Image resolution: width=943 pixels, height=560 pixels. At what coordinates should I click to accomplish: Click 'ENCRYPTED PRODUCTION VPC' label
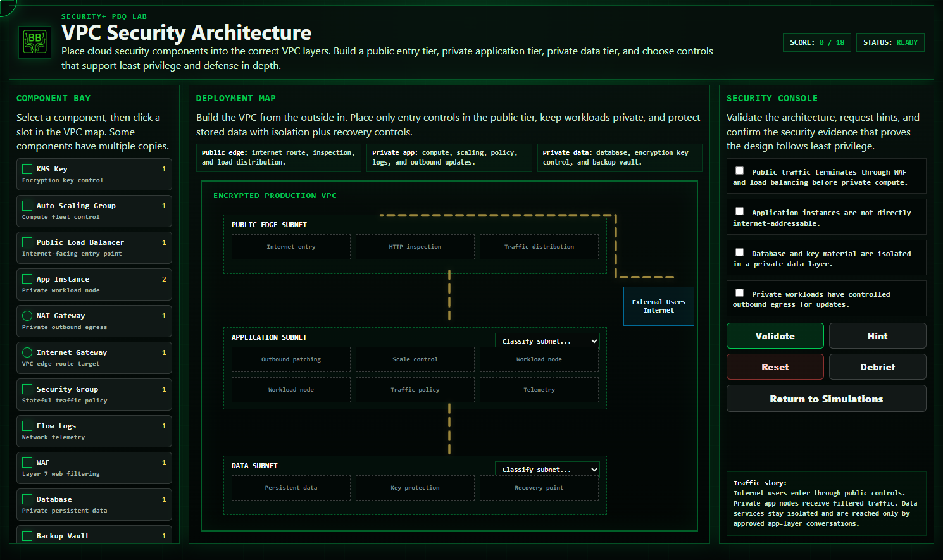275,196
